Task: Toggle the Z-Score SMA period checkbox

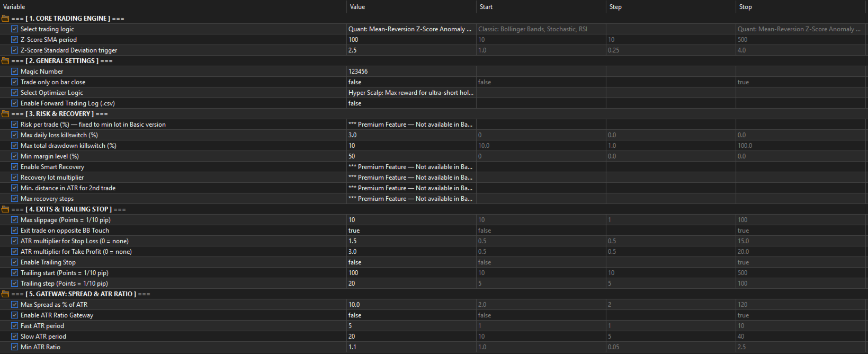Action: point(15,40)
